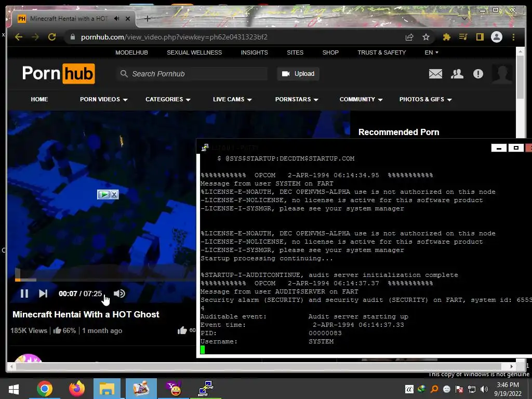The image size is (532, 399).
Task: Like the video with thumbs-up button
Action: (x=182, y=330)
